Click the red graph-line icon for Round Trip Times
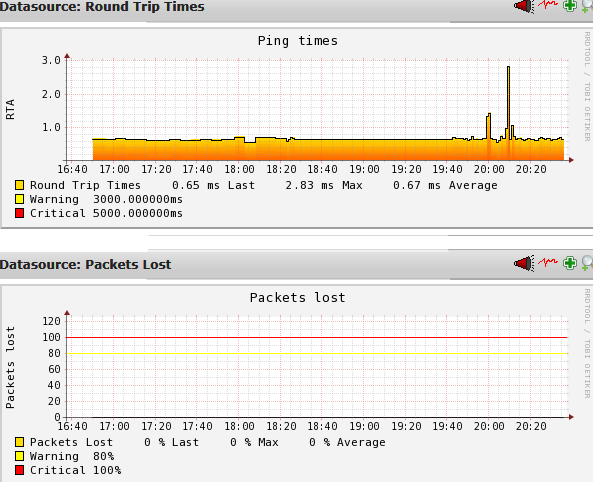Viewport: 593px width, 482px height. pyautogui.click(x=548, y=5)
